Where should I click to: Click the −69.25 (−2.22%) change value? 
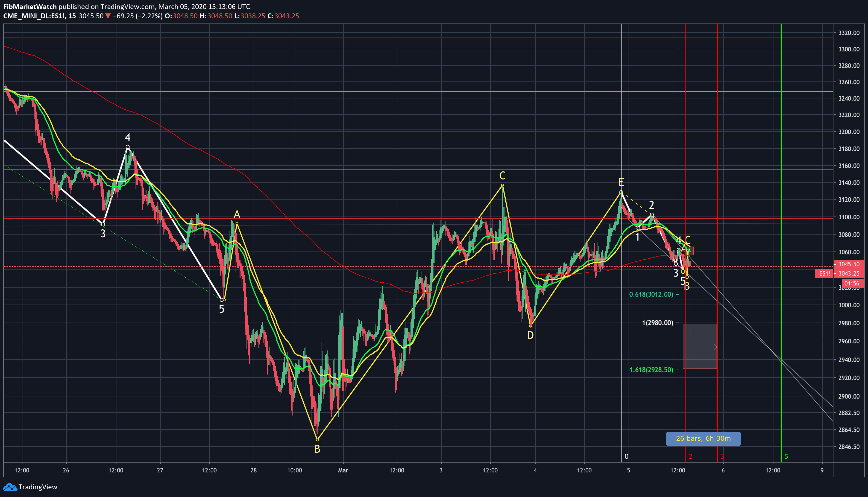click(x=137, y=16)
